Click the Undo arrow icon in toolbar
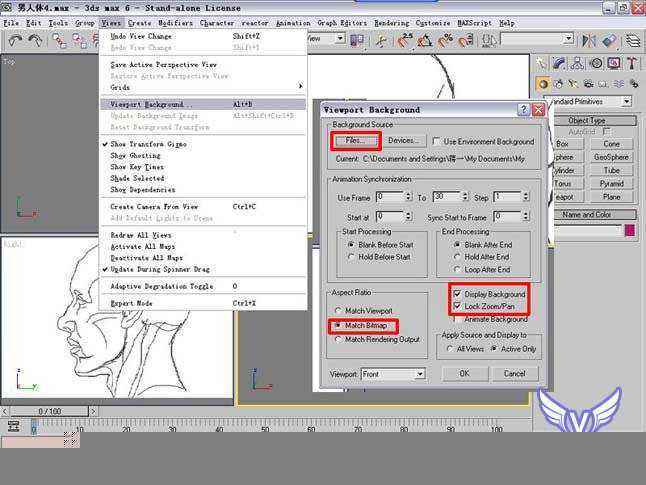The width and height of the screenshot is (646, 485). coord(16,40)
